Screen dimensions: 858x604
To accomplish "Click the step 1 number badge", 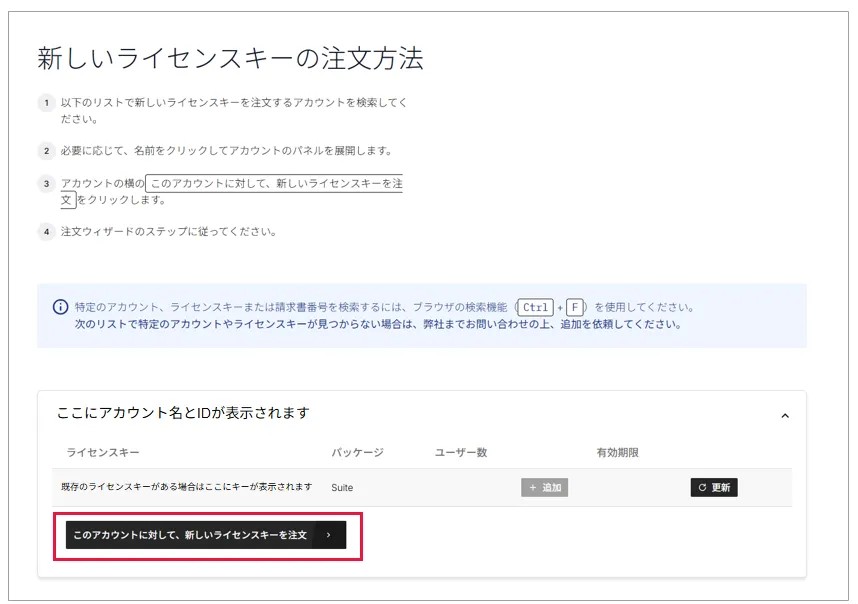I will 45,103.
